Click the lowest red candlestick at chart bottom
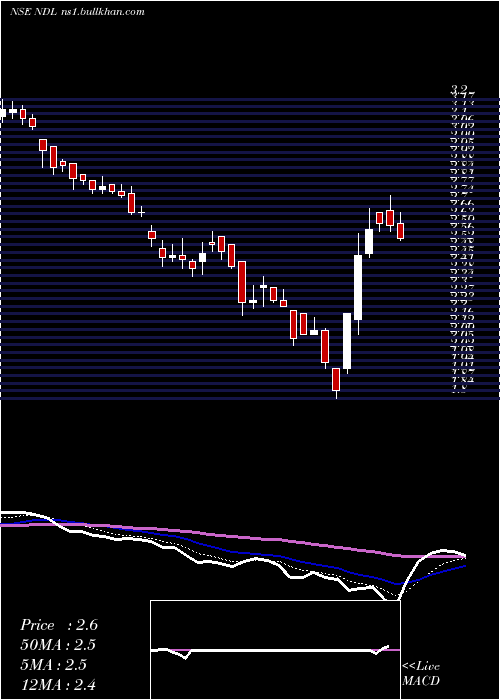500x700 pixels. tap(336, 379)
